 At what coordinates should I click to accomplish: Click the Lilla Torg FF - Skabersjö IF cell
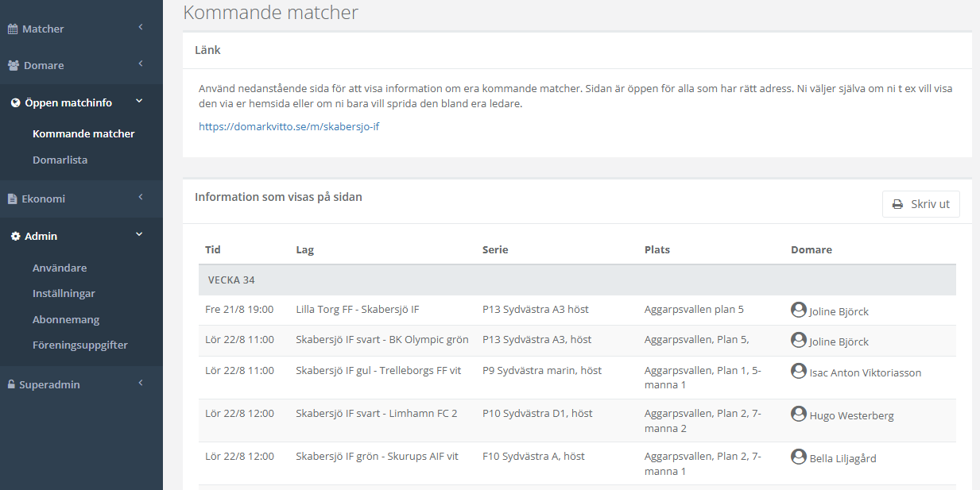(x=358, y=309)
